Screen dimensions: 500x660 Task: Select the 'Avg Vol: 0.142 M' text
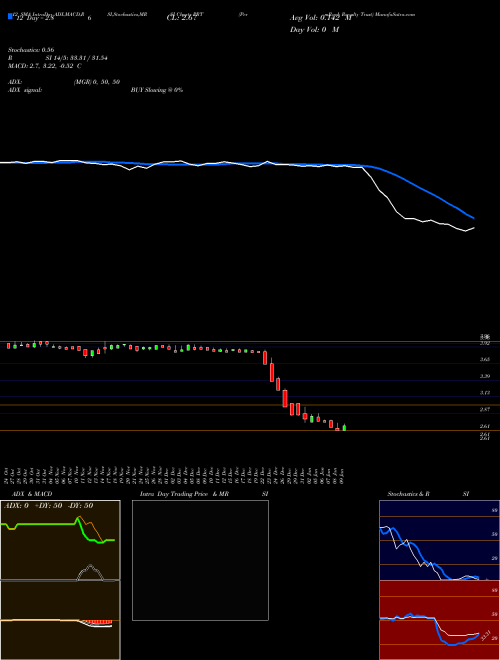pyautogui.click(x=320, y=18)
